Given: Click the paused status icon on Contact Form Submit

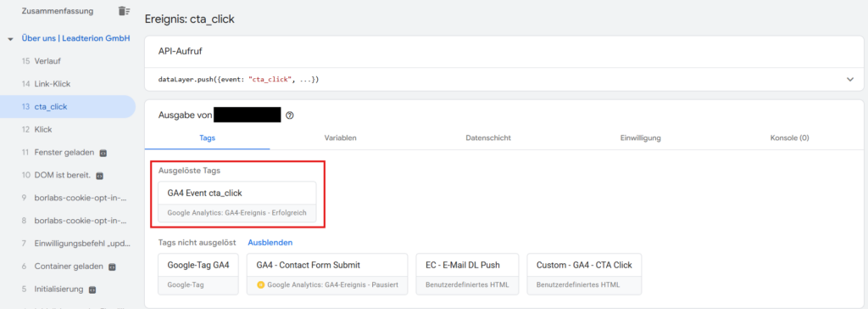Looking at the screenshot, I should (x=261, y=284).
